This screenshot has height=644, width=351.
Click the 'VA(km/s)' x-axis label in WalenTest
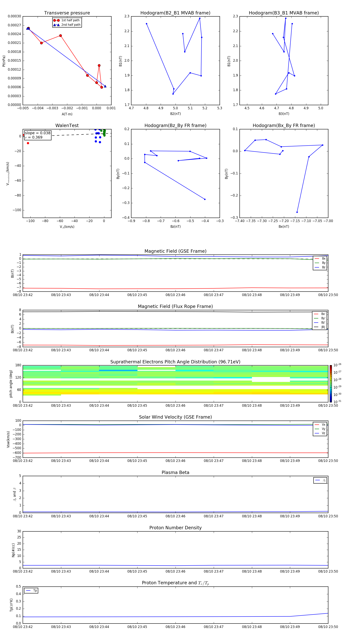[x=67, y=227]
